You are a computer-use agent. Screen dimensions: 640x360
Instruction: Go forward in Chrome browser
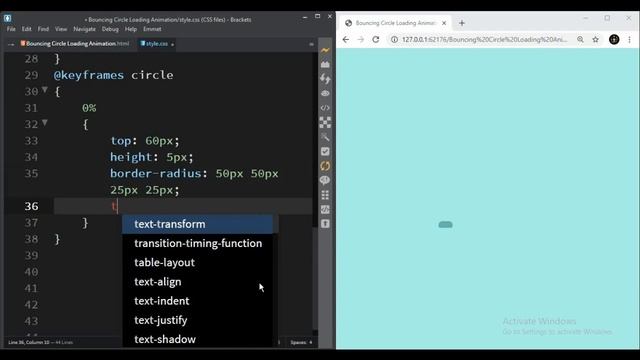(x=360, y=40)
